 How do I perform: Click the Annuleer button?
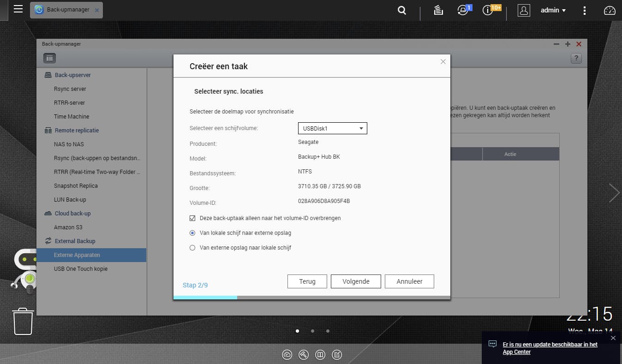click(409, 281)
